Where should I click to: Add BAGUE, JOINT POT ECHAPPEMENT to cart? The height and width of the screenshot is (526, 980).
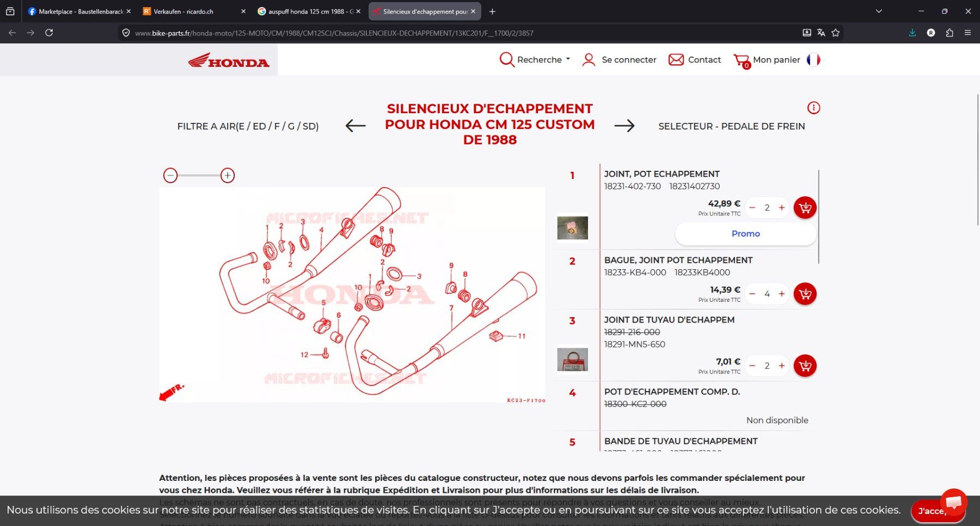pos(805,294)
